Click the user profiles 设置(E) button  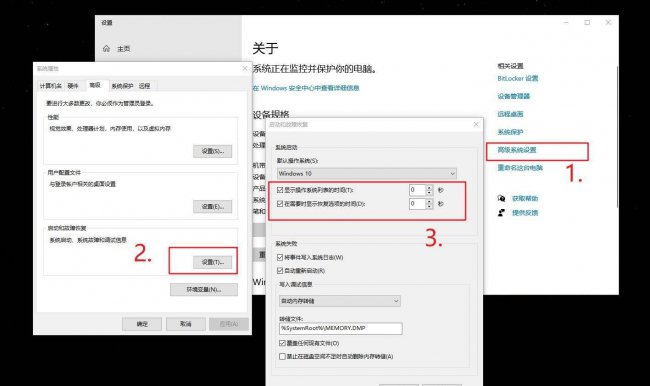click(213, 206)
